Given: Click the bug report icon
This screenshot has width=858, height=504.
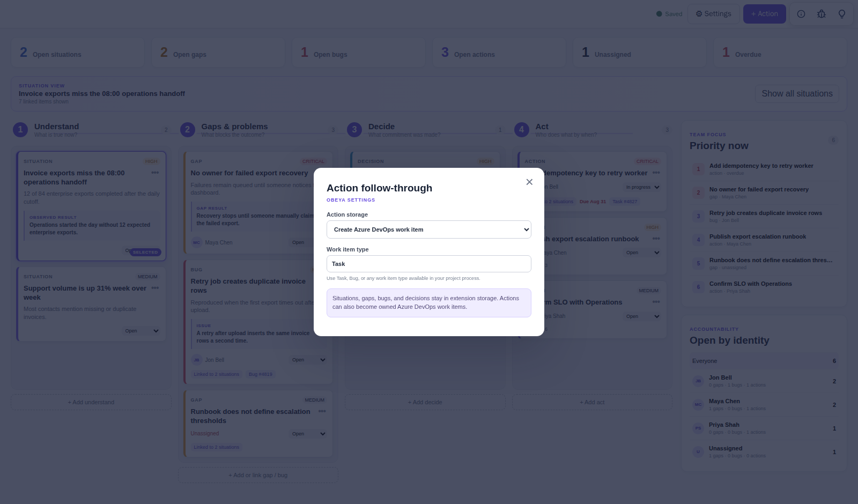Looking at the screenshot, I should [x=822, y=14].
